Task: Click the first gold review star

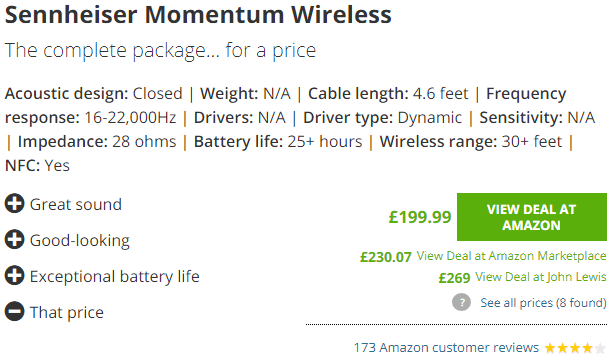Action: pos(550,347)
